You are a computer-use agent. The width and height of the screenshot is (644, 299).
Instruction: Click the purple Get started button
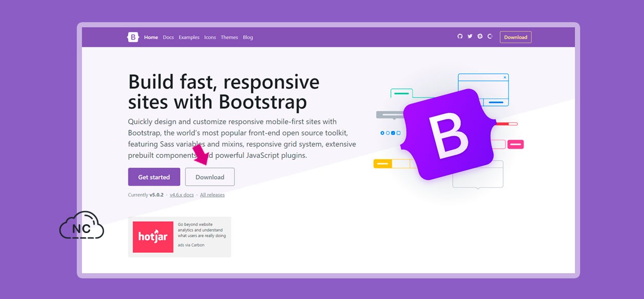click(x=154, y=177)
